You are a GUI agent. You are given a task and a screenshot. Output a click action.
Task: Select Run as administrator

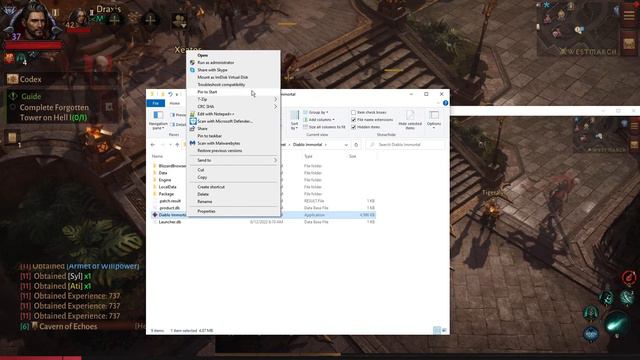[216, 62]
